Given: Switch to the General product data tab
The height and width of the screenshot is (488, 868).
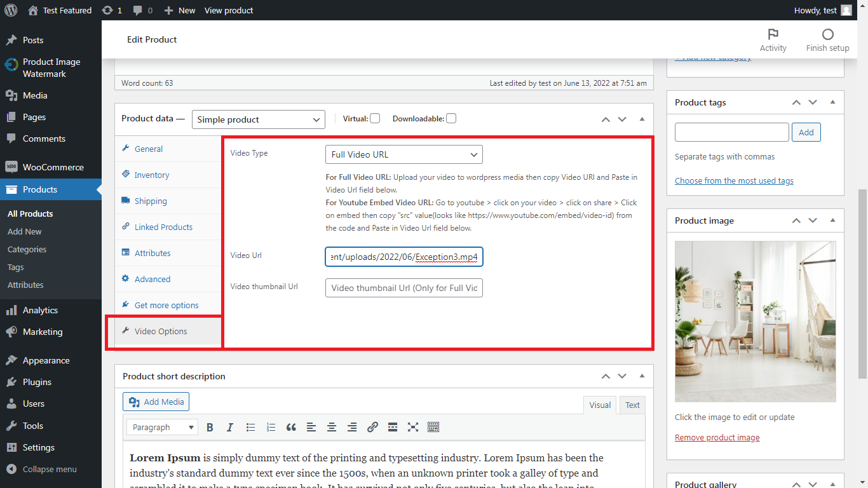Looking at the screenshot, I should [x=168, y=149].
